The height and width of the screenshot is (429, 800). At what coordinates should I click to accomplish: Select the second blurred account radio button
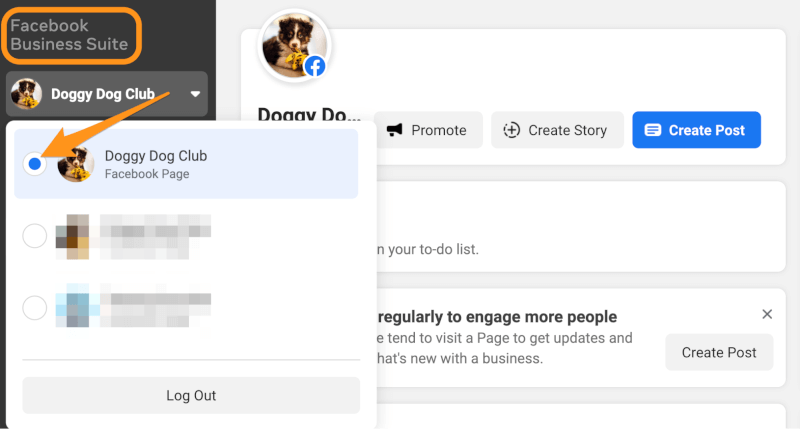click(35, 308)
